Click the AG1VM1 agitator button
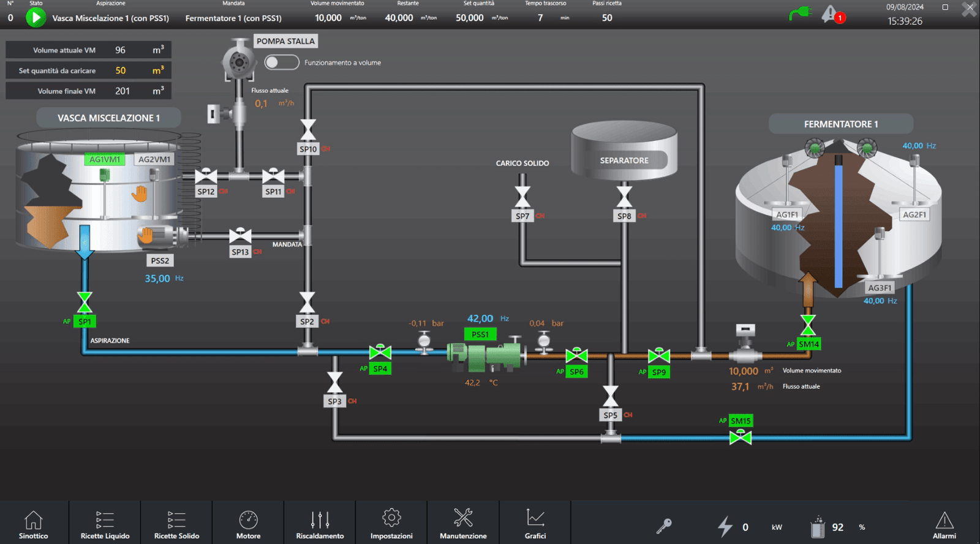This screenshot has width=980, height=544. tap(105, 159)
